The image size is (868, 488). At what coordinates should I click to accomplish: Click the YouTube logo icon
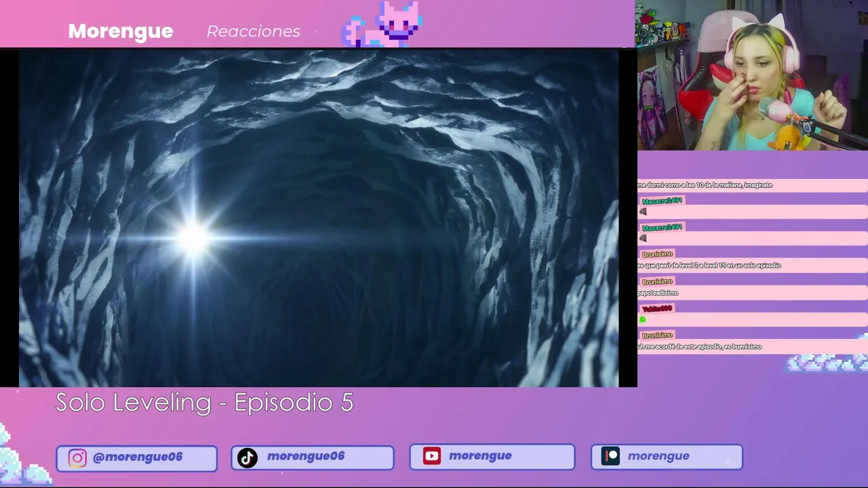431,456
